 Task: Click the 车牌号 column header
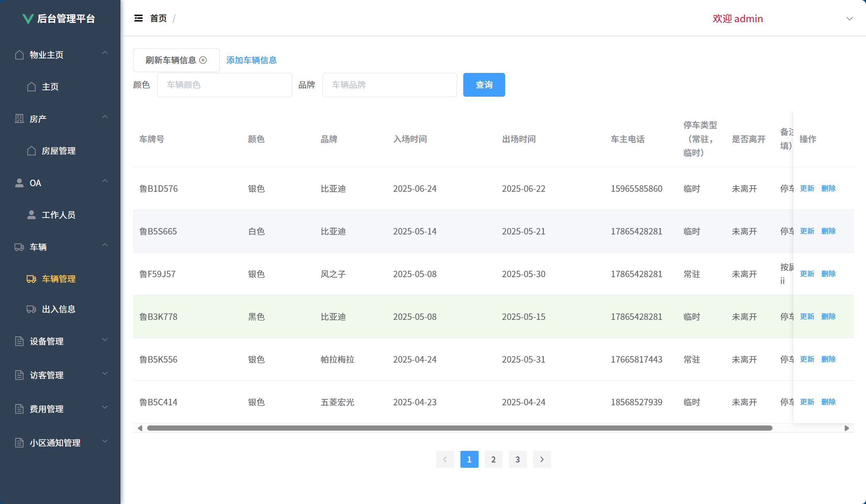(152, 139)
